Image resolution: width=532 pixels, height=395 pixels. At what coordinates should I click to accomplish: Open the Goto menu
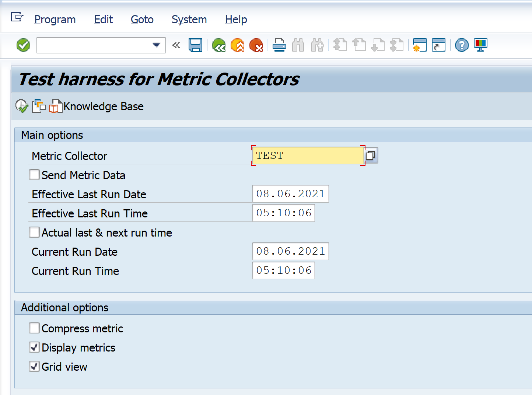142,20
